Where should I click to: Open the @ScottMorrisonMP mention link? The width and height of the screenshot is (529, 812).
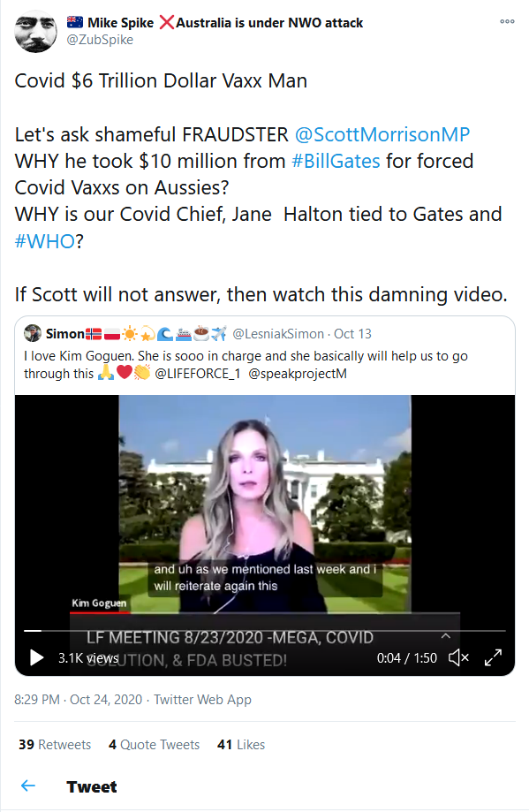[x=382, y=134]
